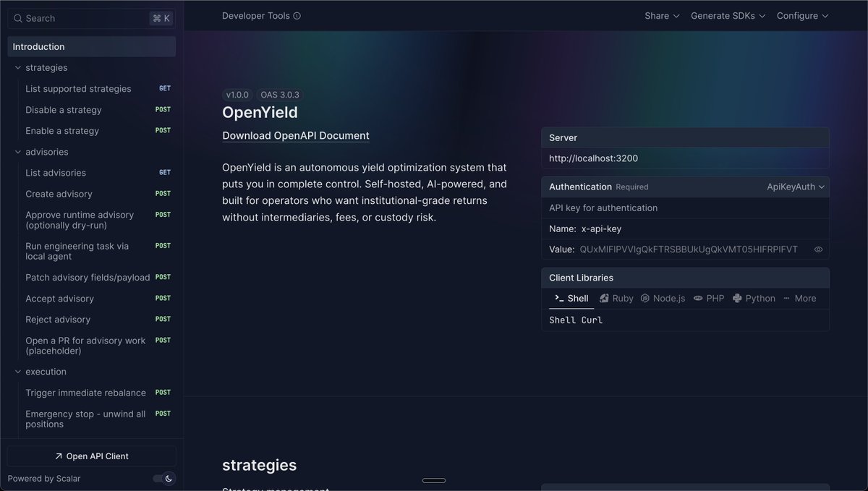Click the strategies section heading
This screenshot has height=491, width=868.
point(259,465)
